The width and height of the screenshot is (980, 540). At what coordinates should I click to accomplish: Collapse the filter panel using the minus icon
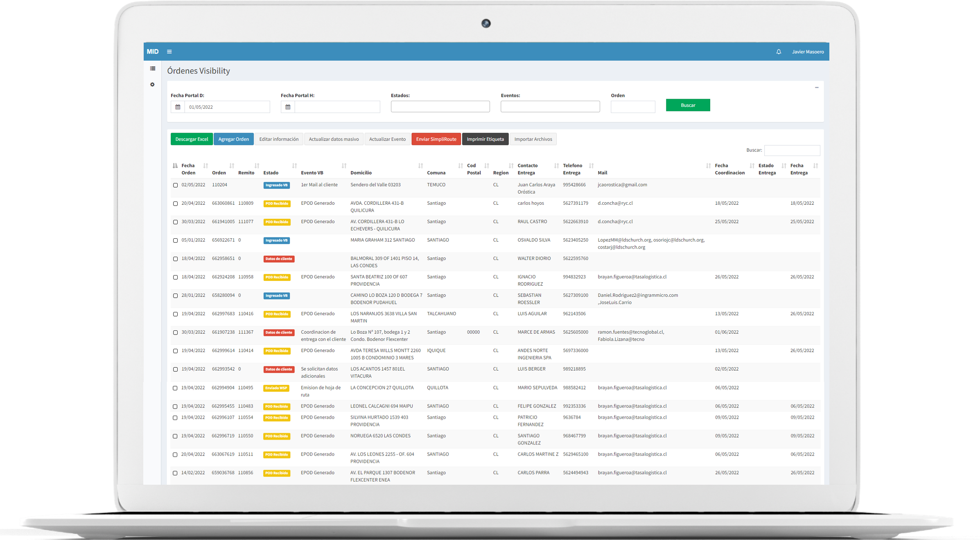816,87
